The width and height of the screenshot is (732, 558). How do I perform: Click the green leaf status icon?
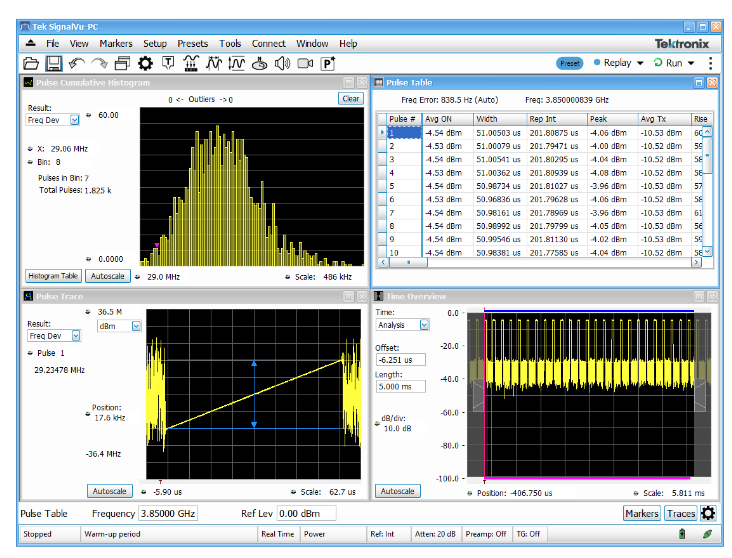[x=707, y=533]
